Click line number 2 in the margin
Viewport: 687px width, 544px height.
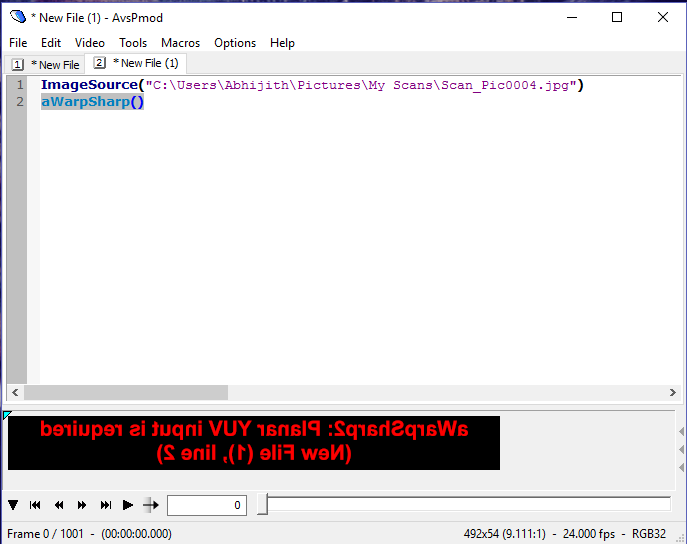coord(20,102)
